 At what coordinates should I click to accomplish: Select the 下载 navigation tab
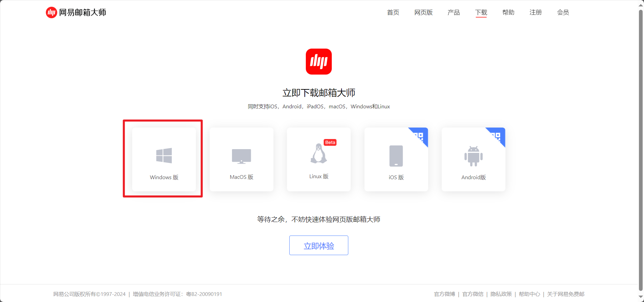(x=481, y=12)
